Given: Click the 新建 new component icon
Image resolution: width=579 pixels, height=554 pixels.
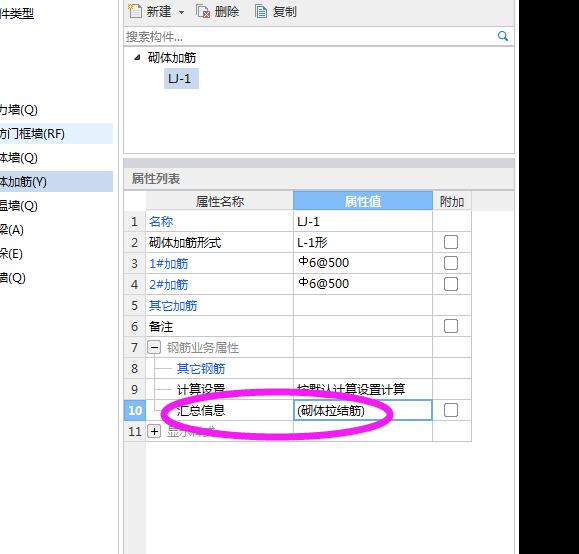Looking at the screenshot, I should [135, 11].
